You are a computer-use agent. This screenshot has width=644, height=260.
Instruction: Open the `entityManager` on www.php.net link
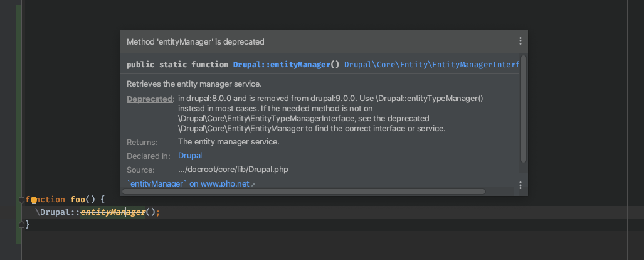188,184
